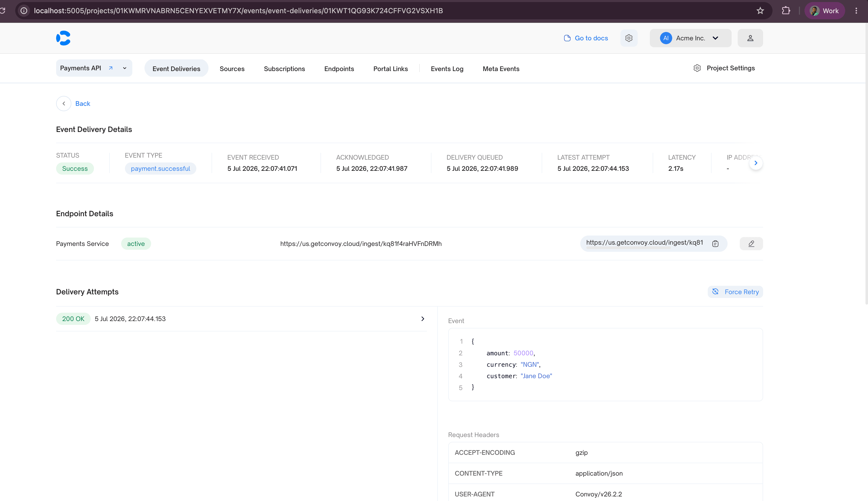The width and height of the screenshot is (868, 501).
Task: Click the Latest Attempt timestamp in details row
Action: coord(593,169)
